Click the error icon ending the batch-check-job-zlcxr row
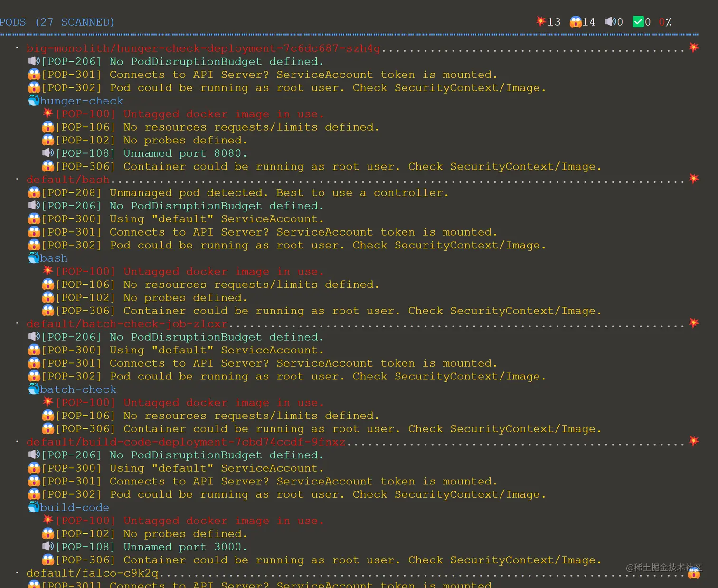The width and height of the screenshot is (718, 588). tap(694, 323)
